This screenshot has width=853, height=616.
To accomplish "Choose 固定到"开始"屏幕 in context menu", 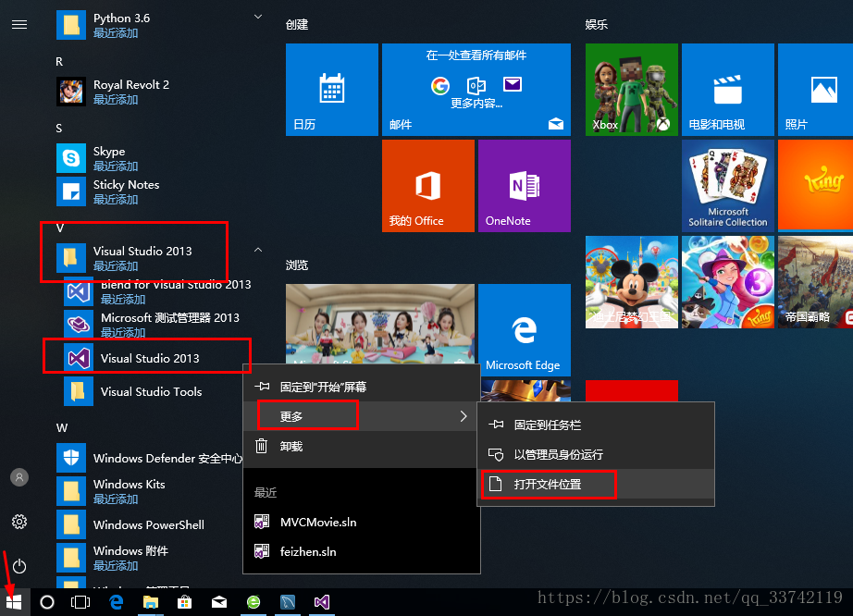I will (361, 387).
